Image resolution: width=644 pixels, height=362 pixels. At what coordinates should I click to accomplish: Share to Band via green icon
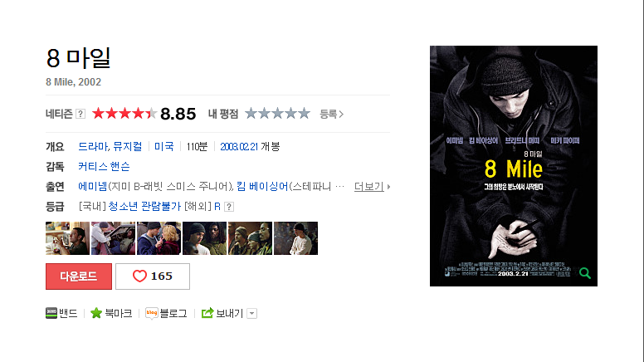(51, 313)
